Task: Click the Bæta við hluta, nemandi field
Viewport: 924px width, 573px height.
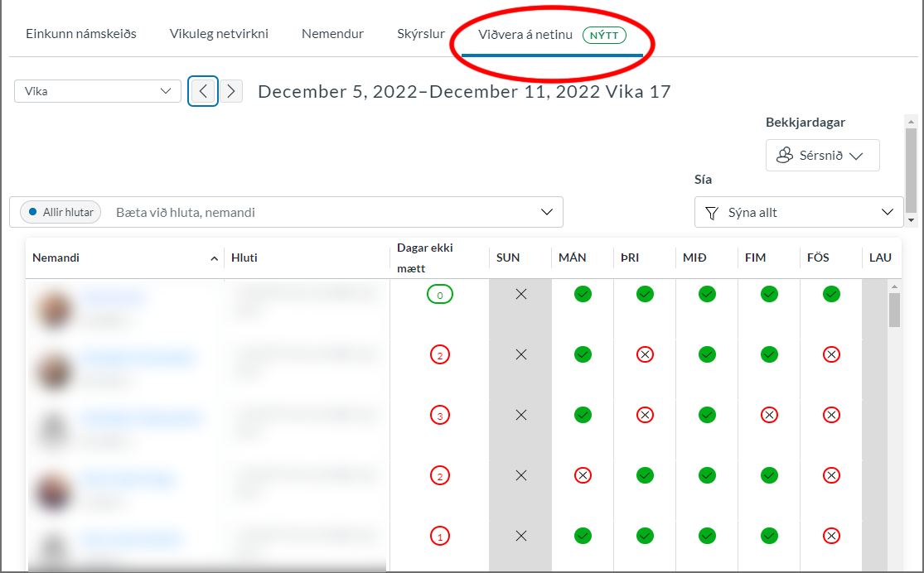Action: tap(323, 212)
